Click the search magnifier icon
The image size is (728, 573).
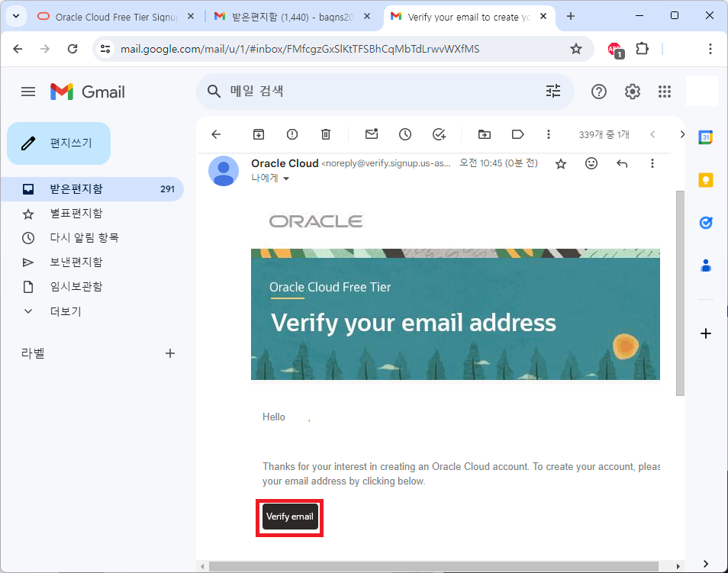pos(214,92)
